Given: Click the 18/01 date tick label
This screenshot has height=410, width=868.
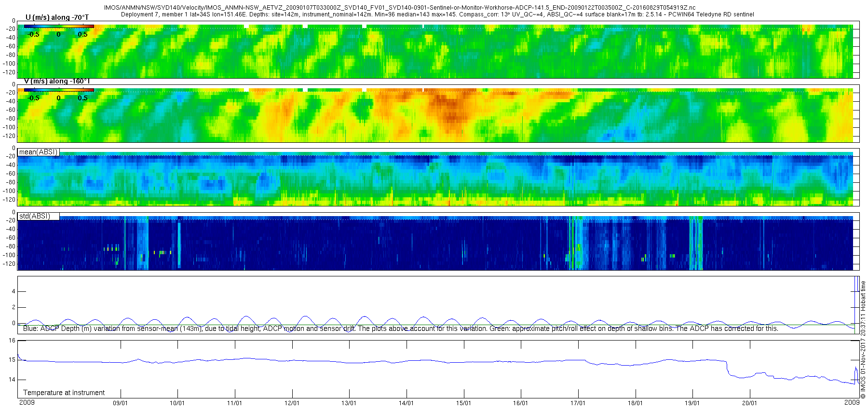Looking at the screenshot, I should (x=635, y=403).
